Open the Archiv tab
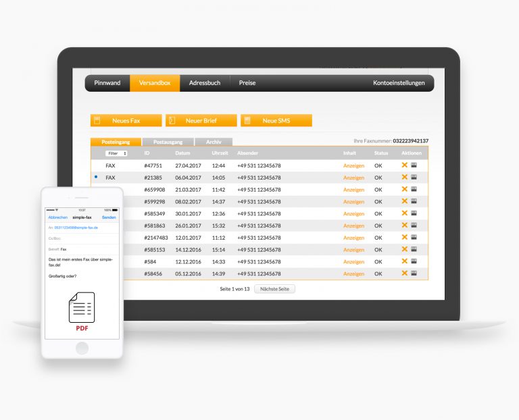 [214, 142]
